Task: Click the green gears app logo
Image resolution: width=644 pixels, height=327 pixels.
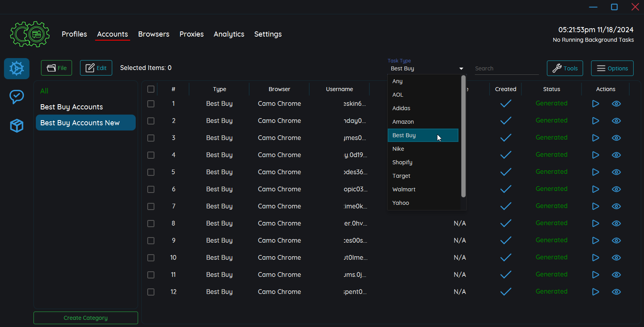Action: point(30,34)
